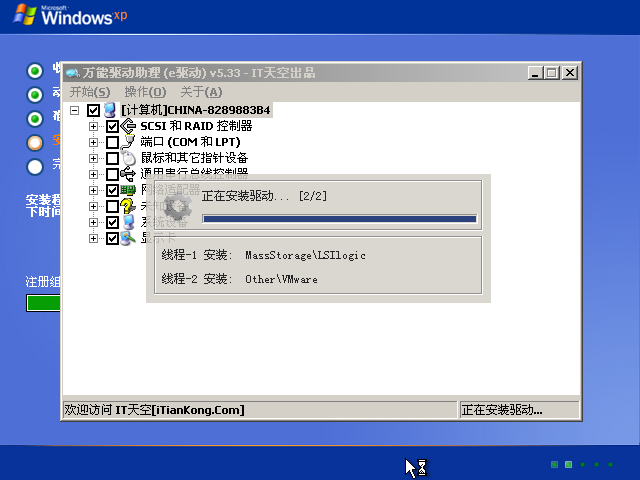The height and width of the screenshot is (480, 640).
Task: Select the 端口 (COM 和 LPT) label
Action: [x=190, y=142]
